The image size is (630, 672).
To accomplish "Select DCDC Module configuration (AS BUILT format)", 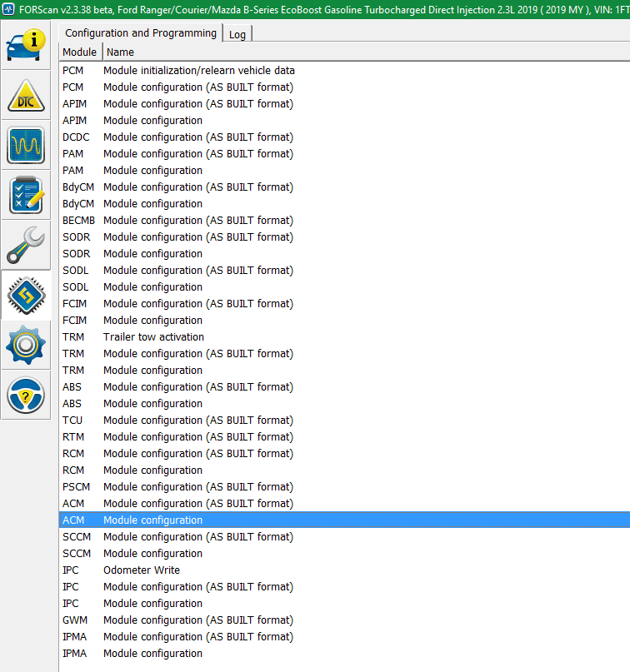I will tap(344, 137).
